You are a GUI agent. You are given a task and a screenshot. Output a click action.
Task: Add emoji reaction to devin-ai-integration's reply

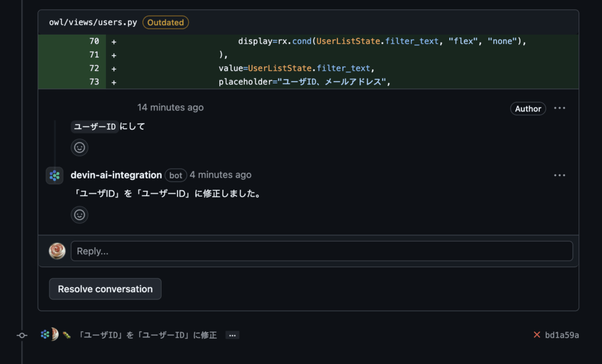pyautogui.click(x=79, y=215)
